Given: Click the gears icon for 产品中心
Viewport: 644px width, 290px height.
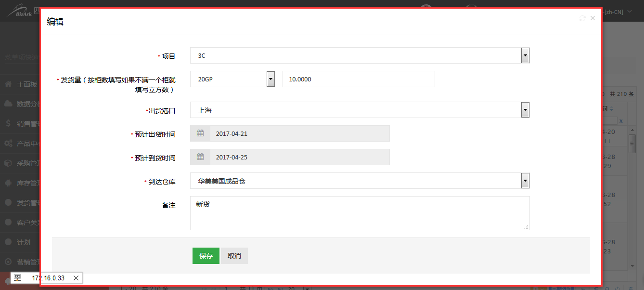Looking at the screenshot, I should tap(8, 144).
